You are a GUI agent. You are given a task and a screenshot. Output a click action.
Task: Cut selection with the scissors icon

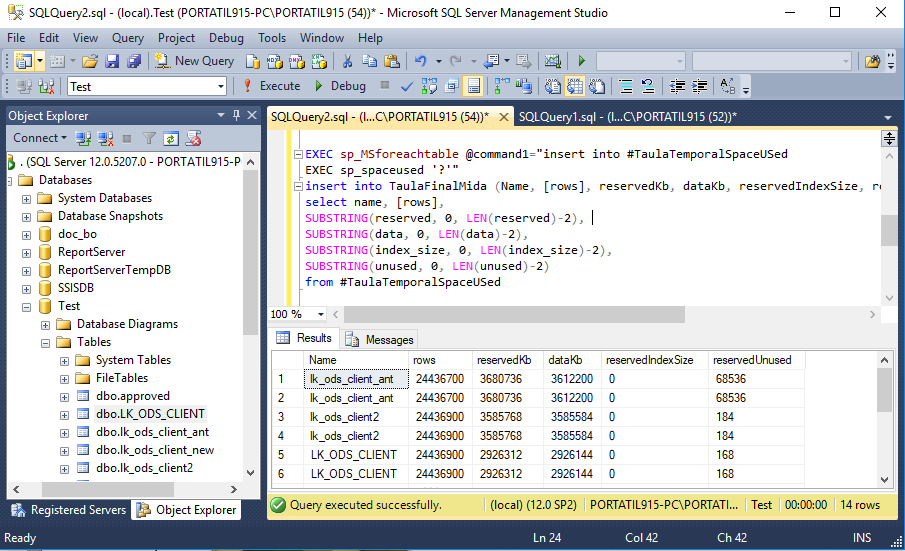347,61
